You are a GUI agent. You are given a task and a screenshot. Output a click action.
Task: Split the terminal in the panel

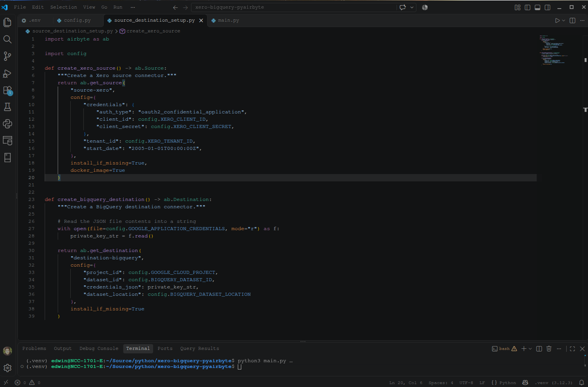tap(539, 349)
